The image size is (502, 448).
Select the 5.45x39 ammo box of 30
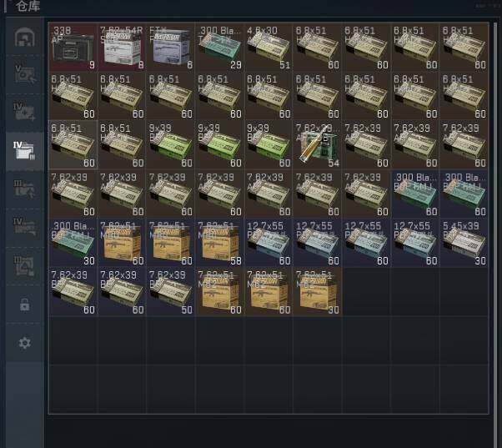click(x=464, y=243)
